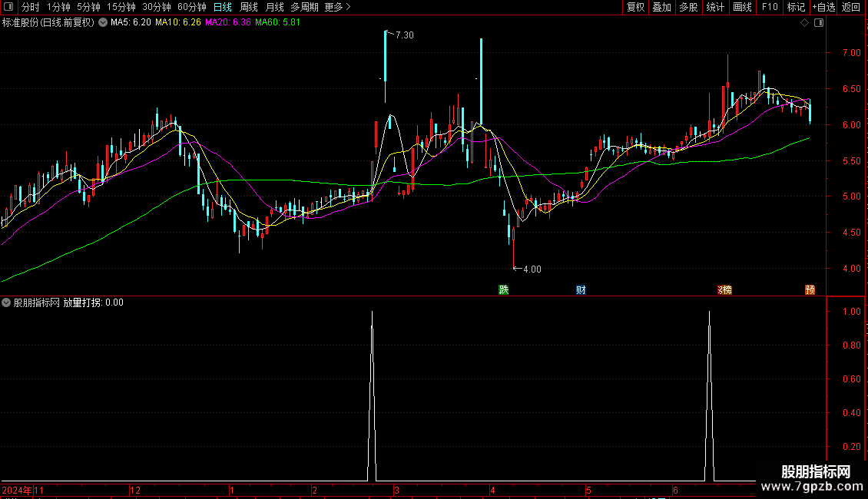Open the 多周期 multi-period view
Viewport: 868px width, 499px height.
[x=304, y=7]
